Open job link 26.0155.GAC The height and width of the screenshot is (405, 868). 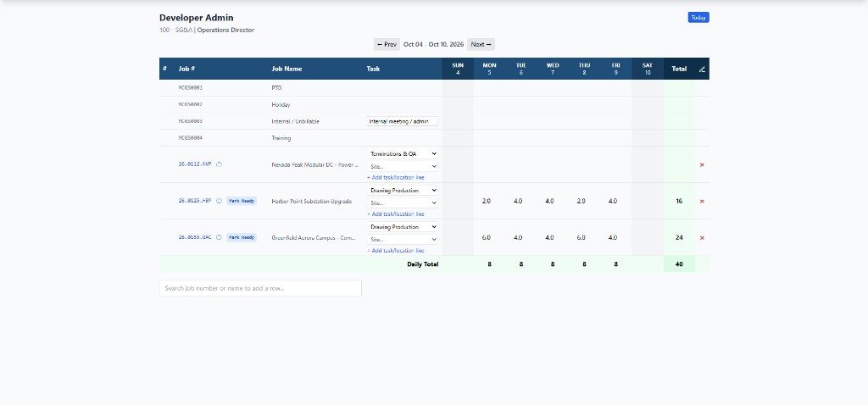[x=195, y=237]
